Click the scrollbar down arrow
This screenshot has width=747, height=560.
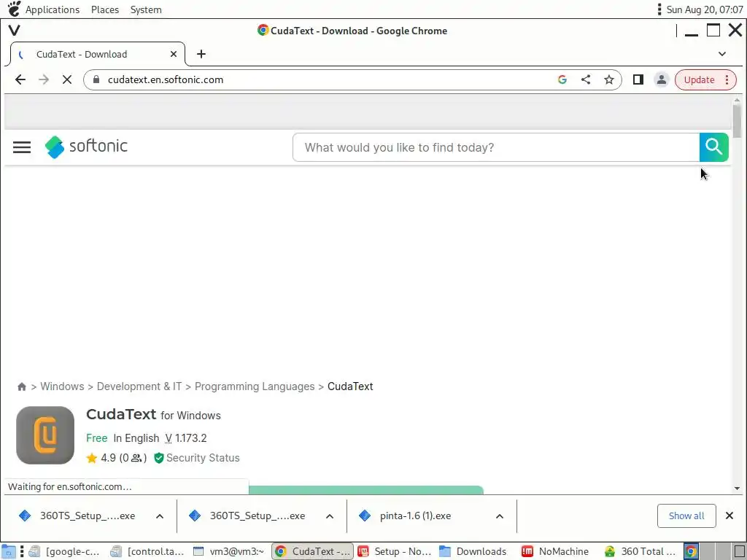point(737,488)
